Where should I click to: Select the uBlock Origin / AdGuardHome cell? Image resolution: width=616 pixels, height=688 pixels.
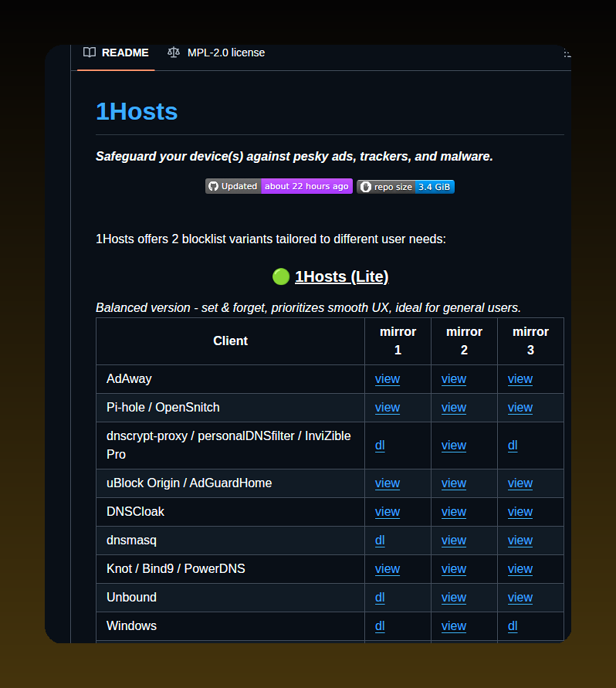coord(230,483)
